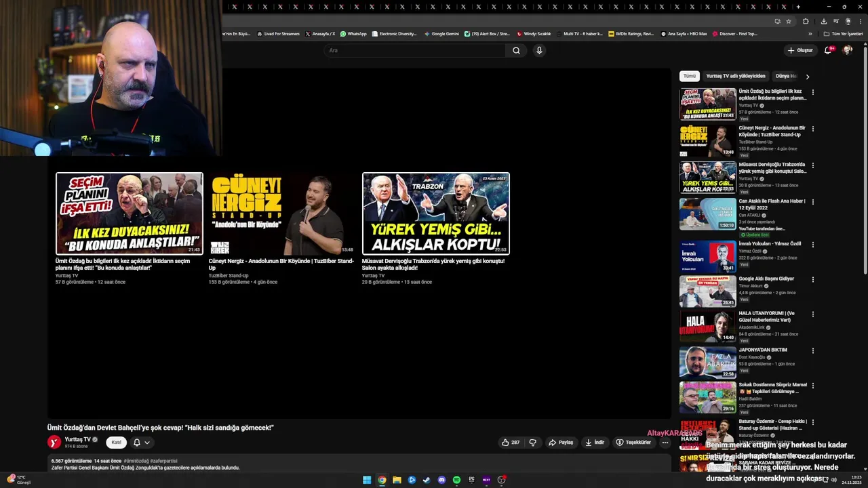Screen dimensions: 868x488
Task: Click the Katıl join button
Action: pos(117,443)
